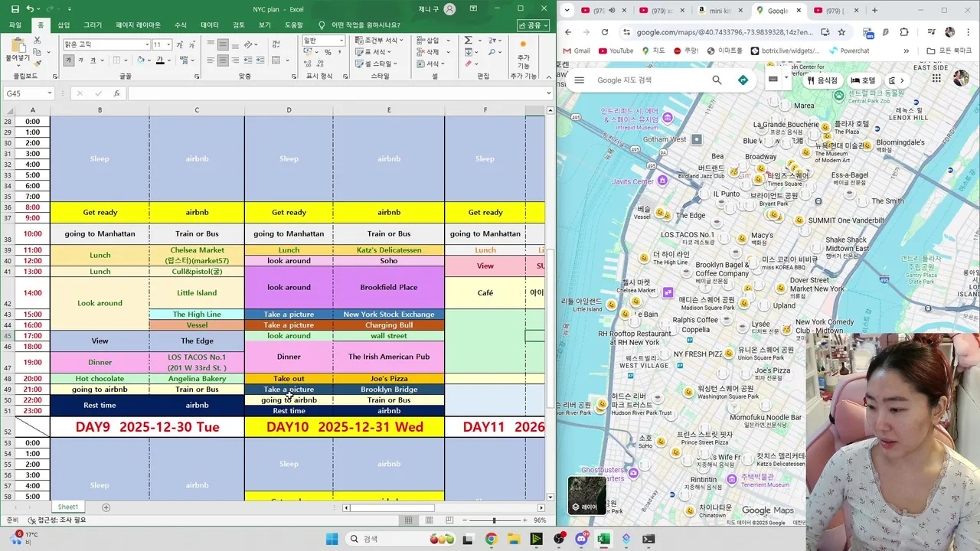Expand the Name Box dropdown

(x=49, y=93)
